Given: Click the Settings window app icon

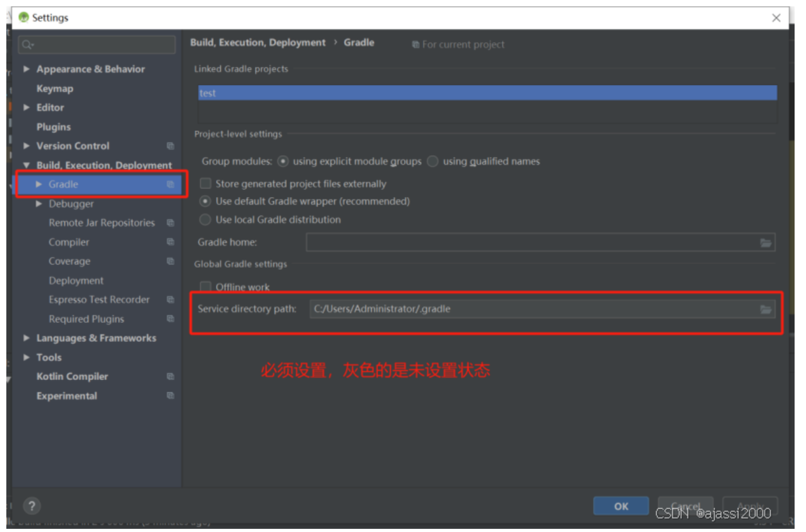Looking at the screenshot, I should (x=24, y=18).
